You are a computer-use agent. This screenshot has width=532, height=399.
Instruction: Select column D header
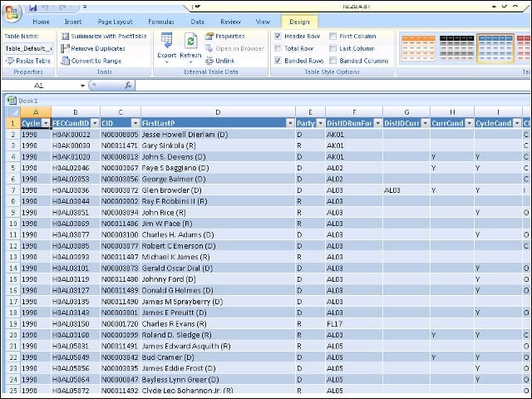click(218, 112)
